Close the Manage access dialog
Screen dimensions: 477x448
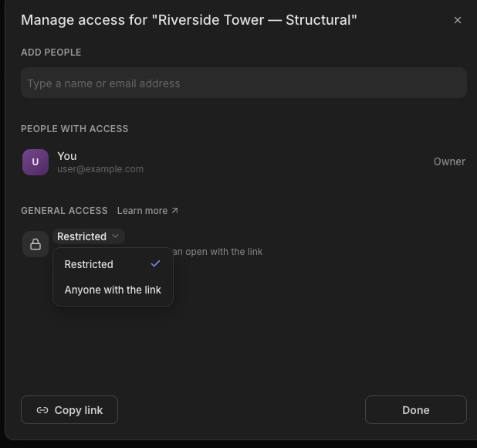click(458, 20)
